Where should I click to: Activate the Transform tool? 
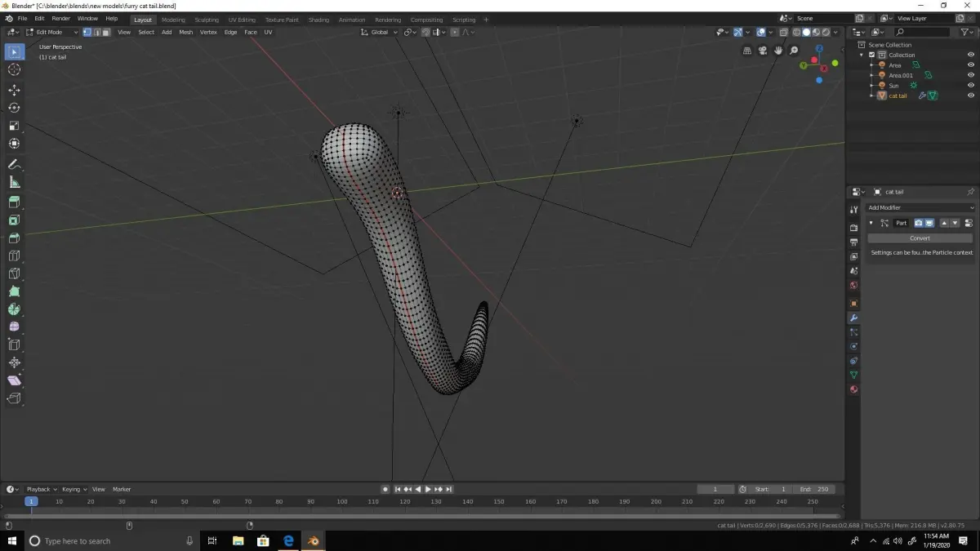tap(14, 144)
